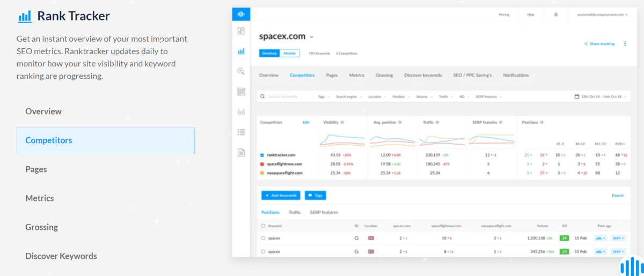Open the Position filter dropdown
The height and width of the screenshot is (276, 644).
pos(400,97)
